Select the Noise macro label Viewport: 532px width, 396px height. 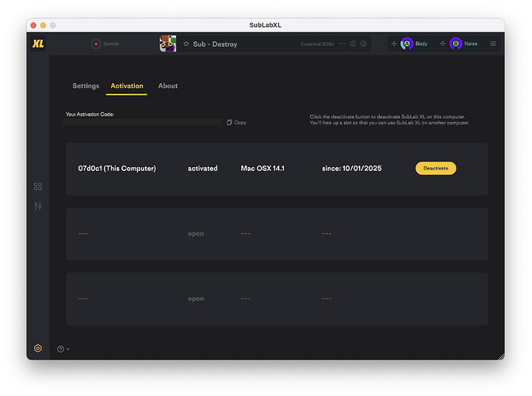(471, 44)
